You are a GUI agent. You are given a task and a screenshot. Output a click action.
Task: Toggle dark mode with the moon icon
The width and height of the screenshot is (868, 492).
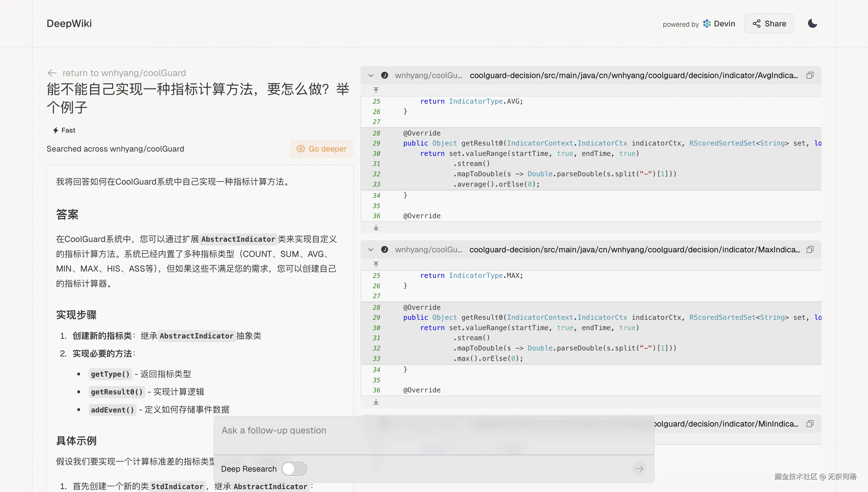812,24
